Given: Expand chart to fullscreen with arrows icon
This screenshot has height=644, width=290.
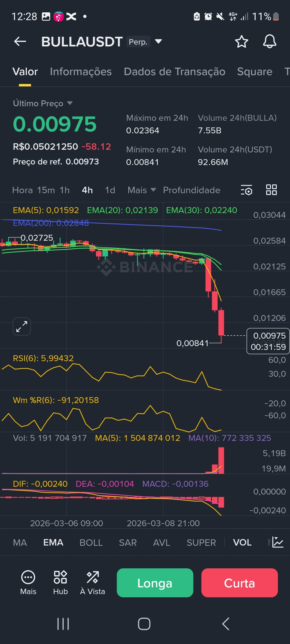Looking at the screenshot, I should (22, 327).
